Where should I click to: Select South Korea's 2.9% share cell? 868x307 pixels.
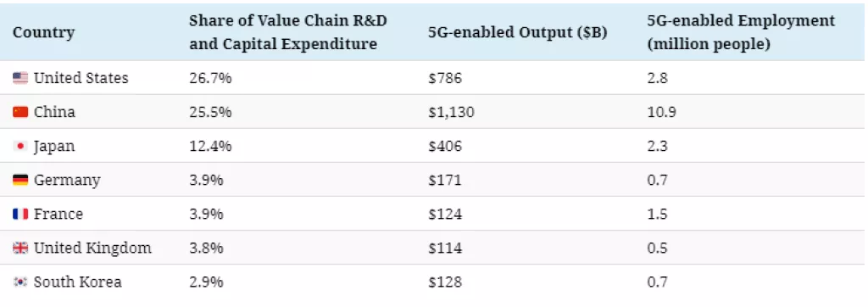(x=206, y=282)
